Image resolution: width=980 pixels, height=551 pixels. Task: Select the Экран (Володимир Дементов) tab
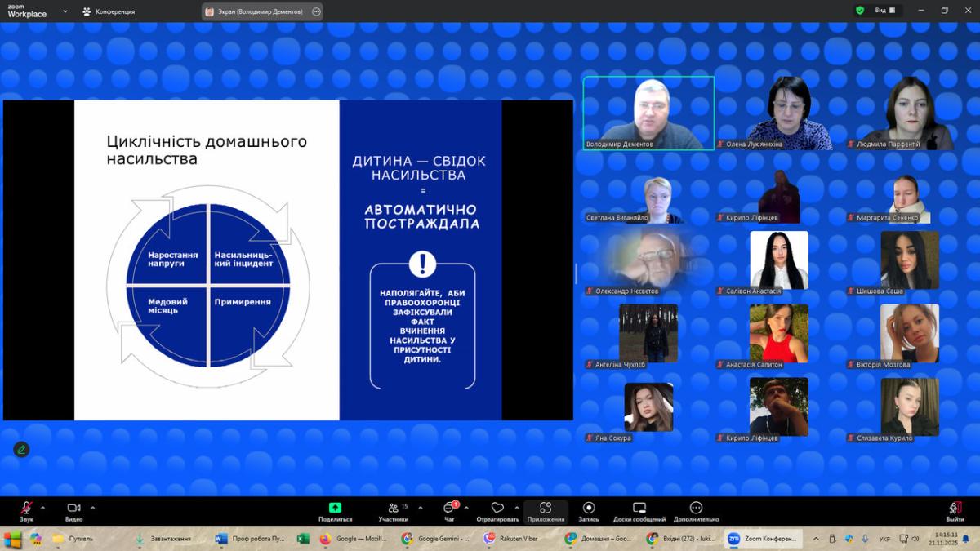pyautogui.click(x=254, y=11)
